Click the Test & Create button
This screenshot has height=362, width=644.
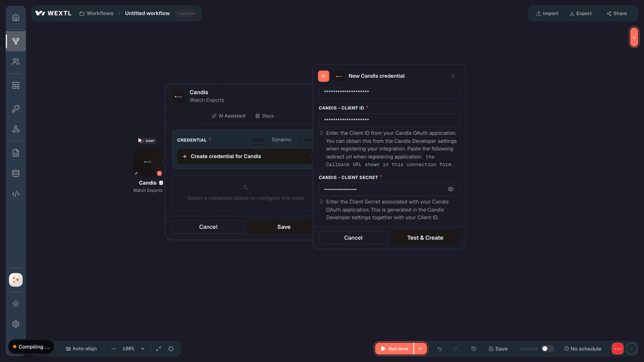click(425, 238)
